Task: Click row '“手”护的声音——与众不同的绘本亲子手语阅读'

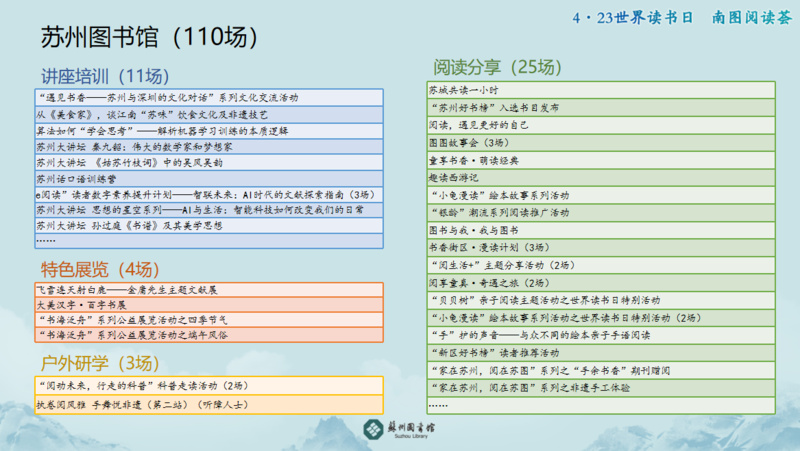Action: [x=601, y=335]
